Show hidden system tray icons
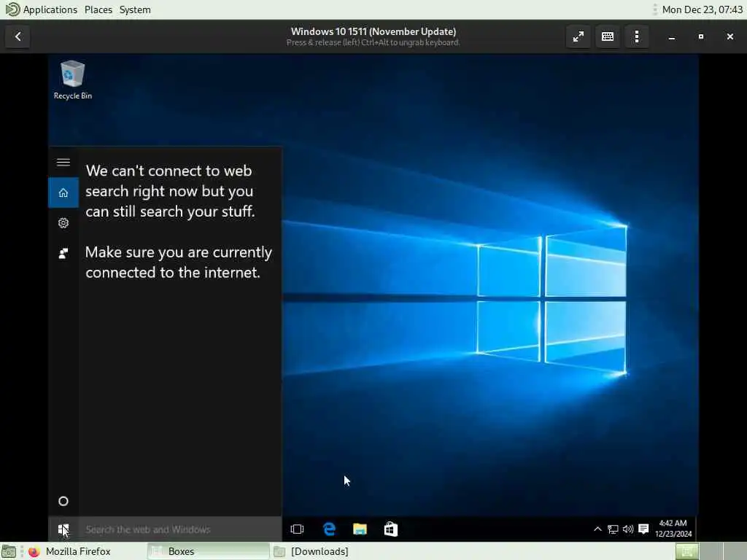Screen dimensions: 747x560 coord(597,529)
